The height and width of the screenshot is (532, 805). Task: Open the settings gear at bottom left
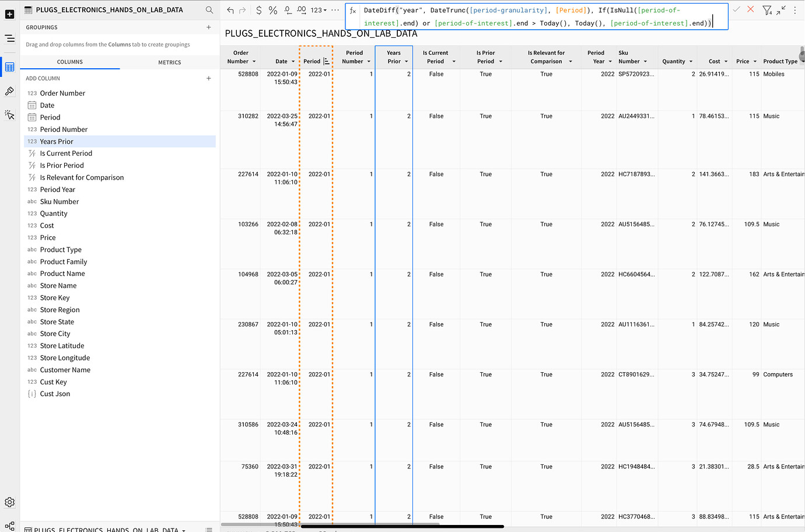click(9, 502)
